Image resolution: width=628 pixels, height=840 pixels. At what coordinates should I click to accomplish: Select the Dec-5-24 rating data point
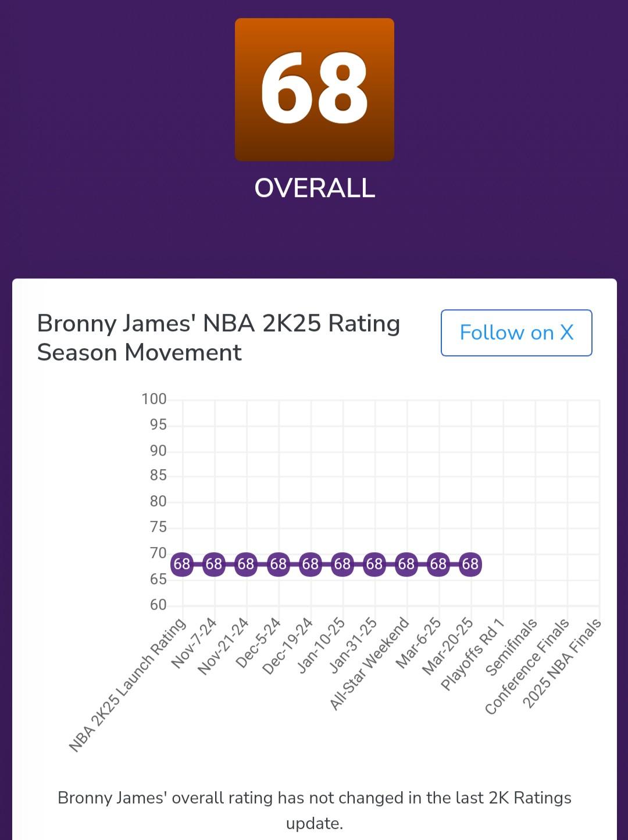click(279, 564)
